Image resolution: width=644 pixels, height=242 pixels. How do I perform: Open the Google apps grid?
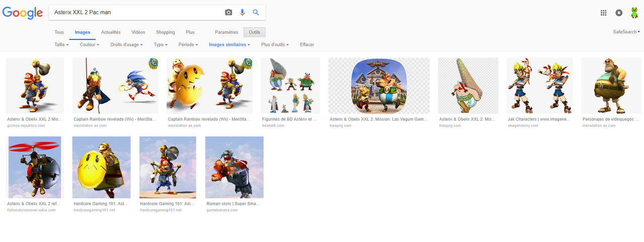603,13
